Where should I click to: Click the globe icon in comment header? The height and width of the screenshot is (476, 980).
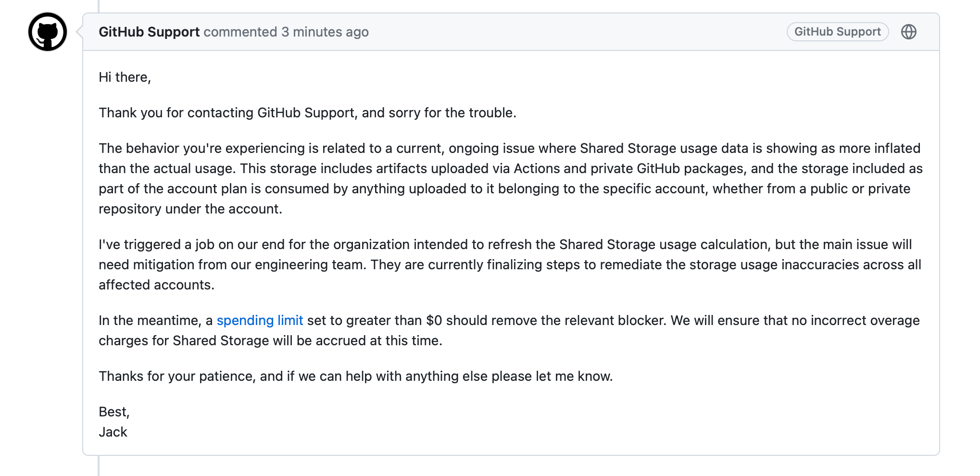click(x=908, y=32)
